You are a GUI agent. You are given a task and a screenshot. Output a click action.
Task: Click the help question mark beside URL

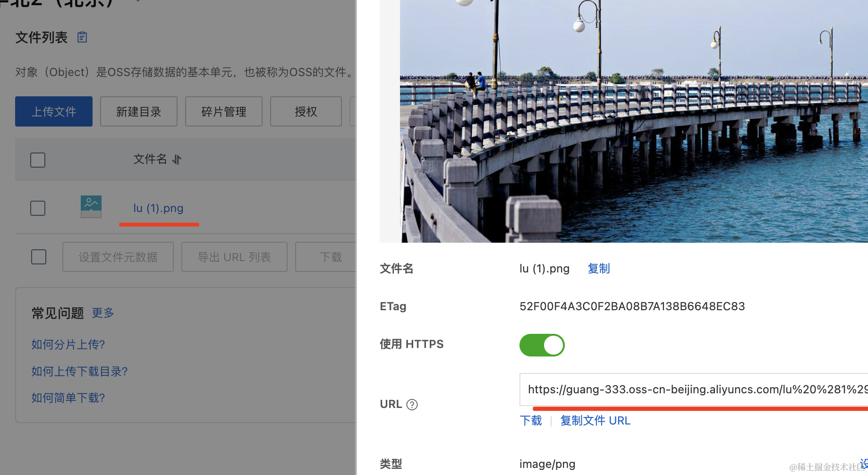[x=412, y=405]
